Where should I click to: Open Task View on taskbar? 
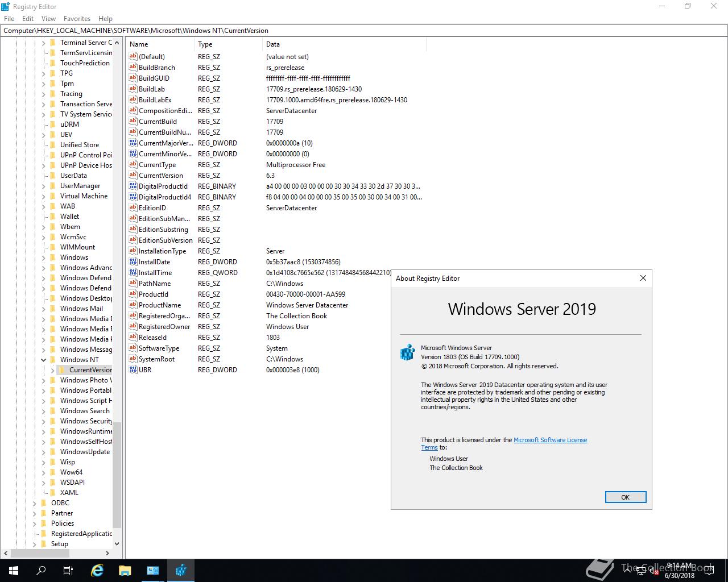point(68,570)
